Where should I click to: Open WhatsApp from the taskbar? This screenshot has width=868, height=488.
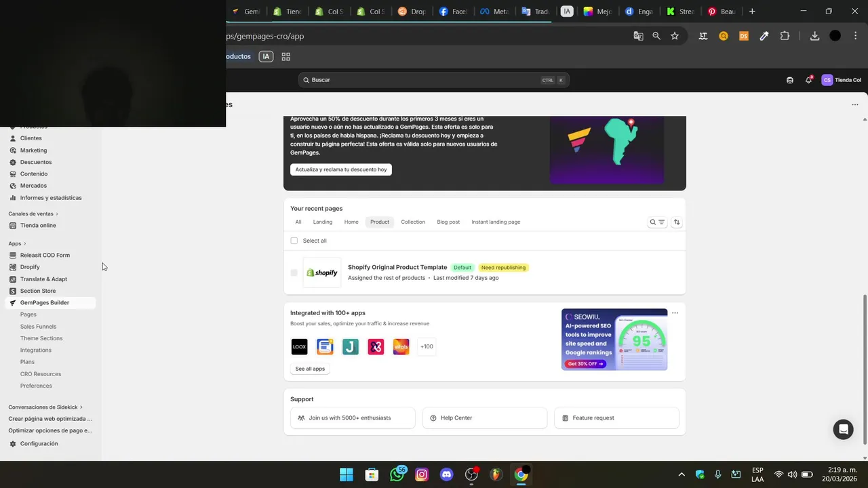397,474
